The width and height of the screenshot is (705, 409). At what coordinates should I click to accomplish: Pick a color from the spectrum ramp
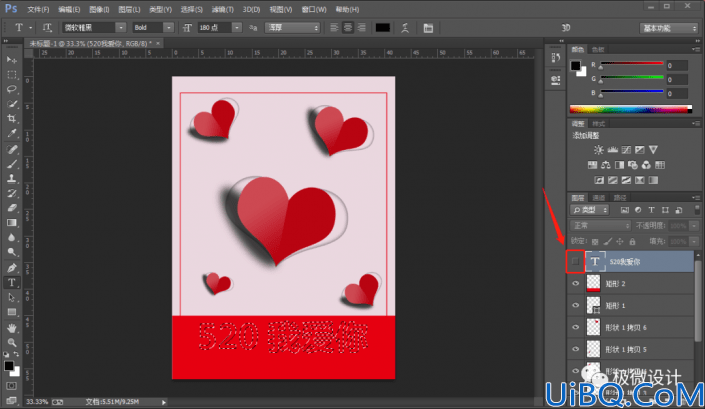coord(631,109)
